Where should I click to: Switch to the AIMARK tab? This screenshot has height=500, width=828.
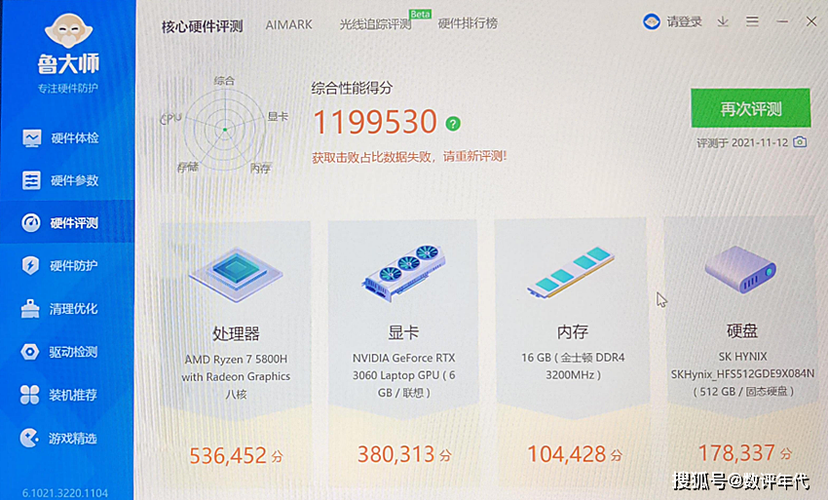point(289,25)
